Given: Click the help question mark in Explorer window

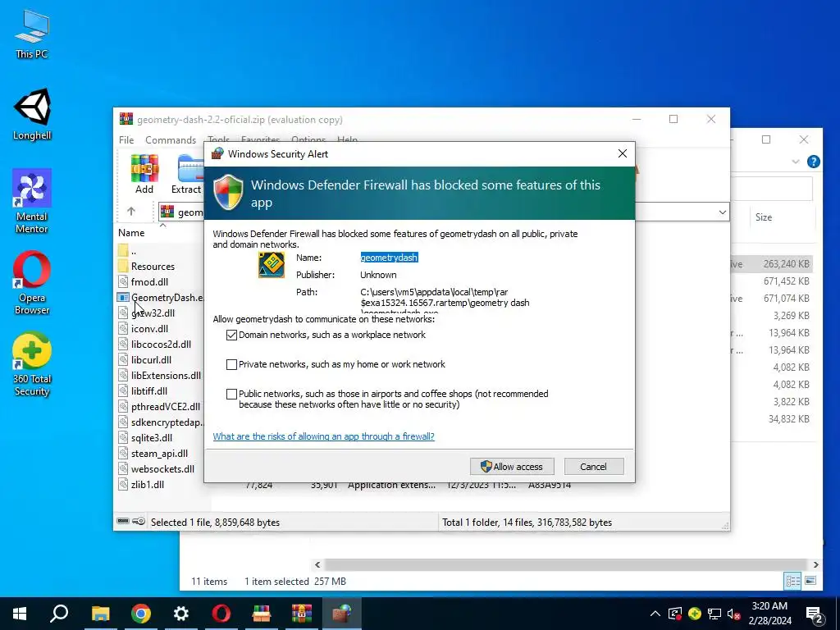Looking at the screenshot, I should (x=813, y=162).
